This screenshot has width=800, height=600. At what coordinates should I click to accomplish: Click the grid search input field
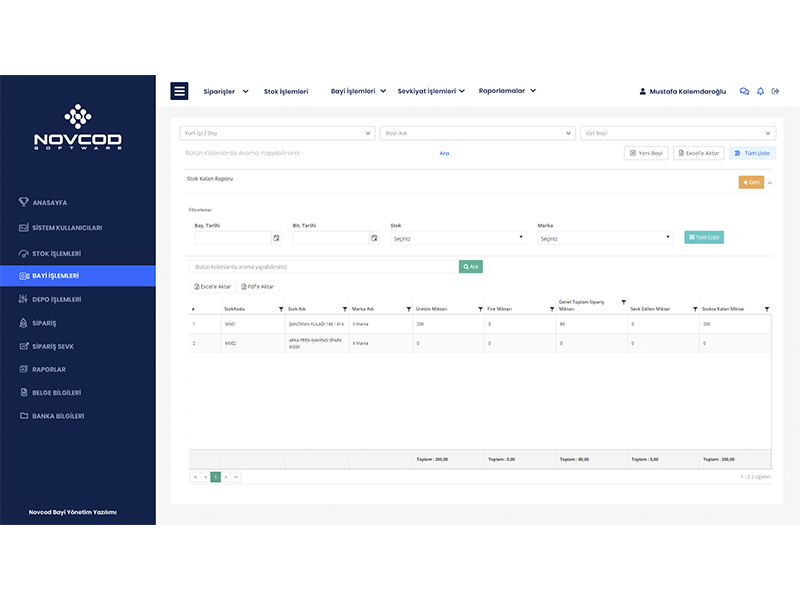323,267
